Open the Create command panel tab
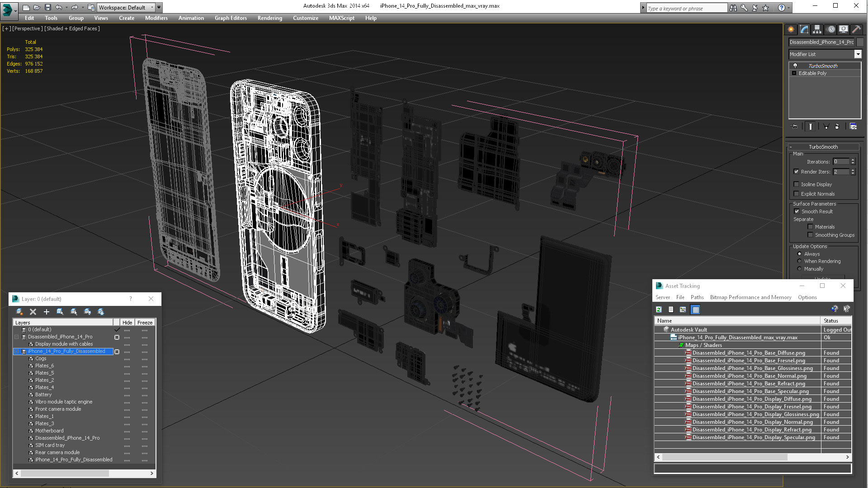The width and height of the screenshot is (868, 488). 791,29
